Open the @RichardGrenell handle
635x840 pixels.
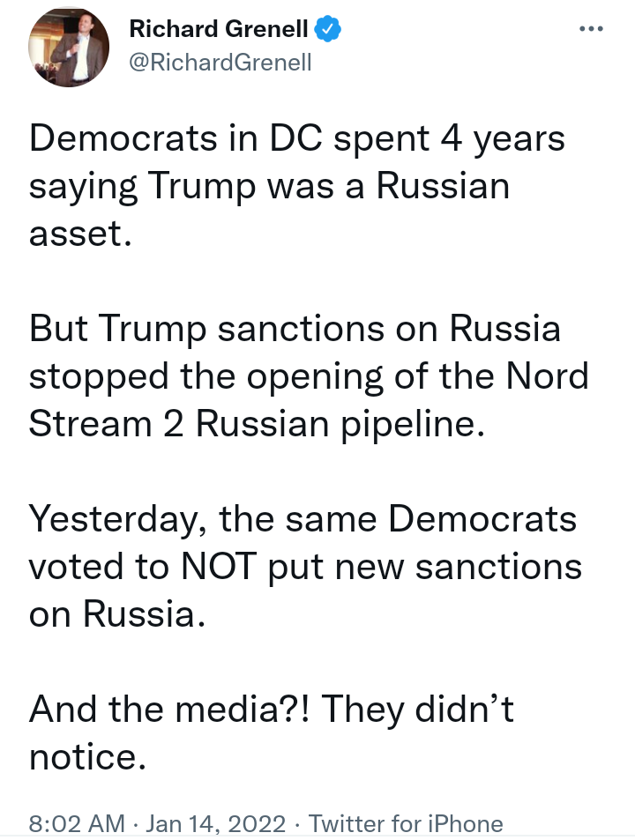click(220, 63)
